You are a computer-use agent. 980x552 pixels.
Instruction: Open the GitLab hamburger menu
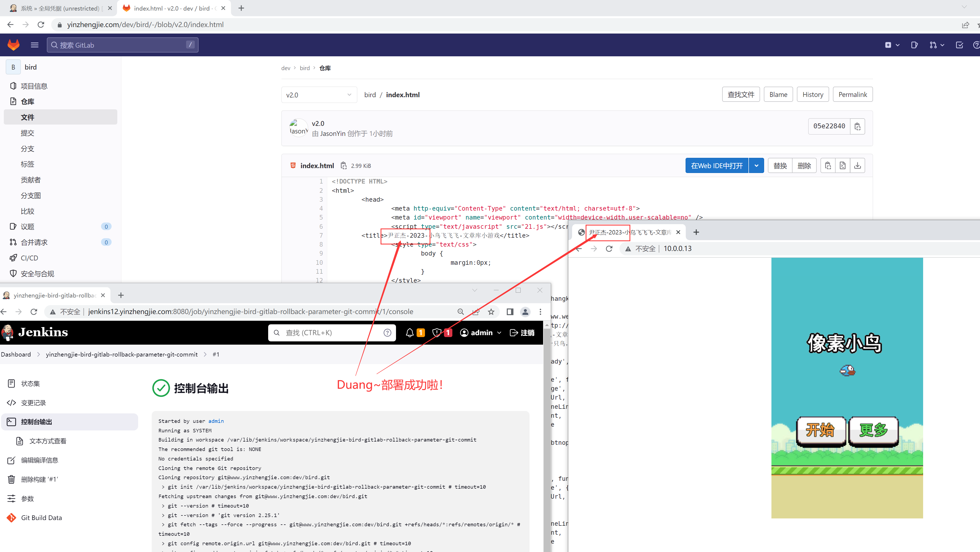(x=35, y=45)
